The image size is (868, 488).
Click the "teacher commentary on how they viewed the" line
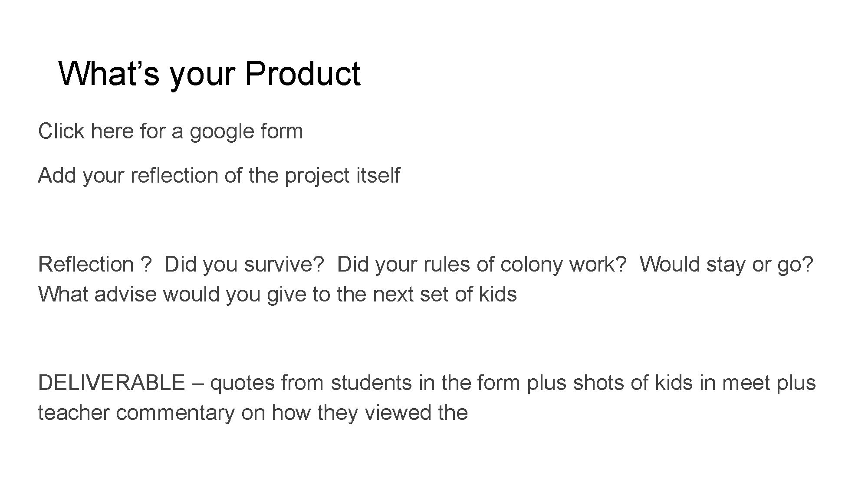tap(253, 413)
